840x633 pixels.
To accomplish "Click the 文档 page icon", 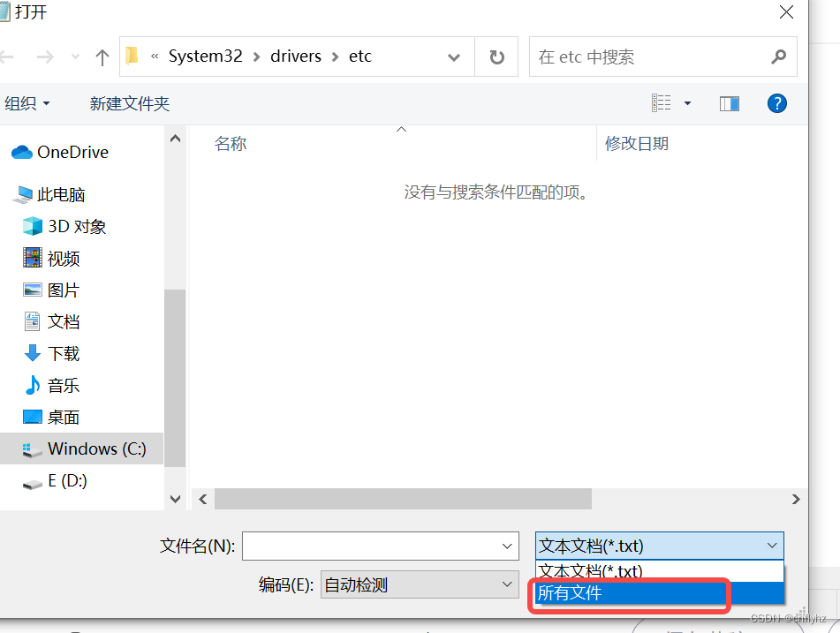I will coord(32,321).
